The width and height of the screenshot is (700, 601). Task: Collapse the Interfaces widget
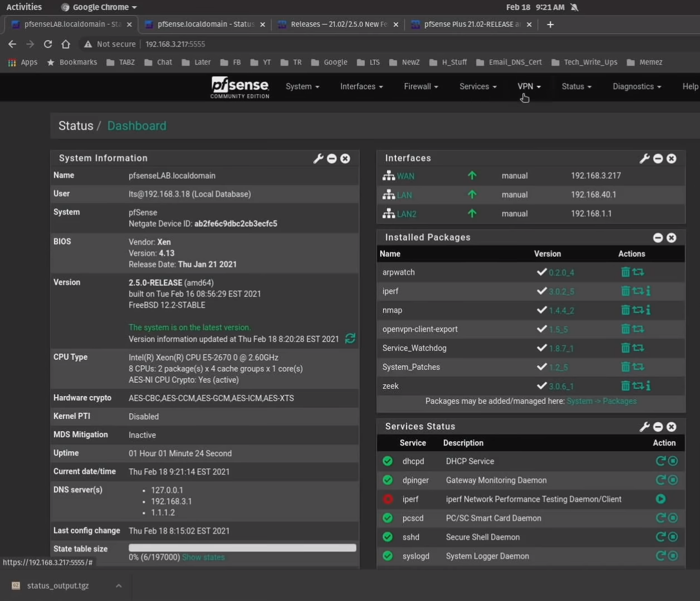pos(658,159)
